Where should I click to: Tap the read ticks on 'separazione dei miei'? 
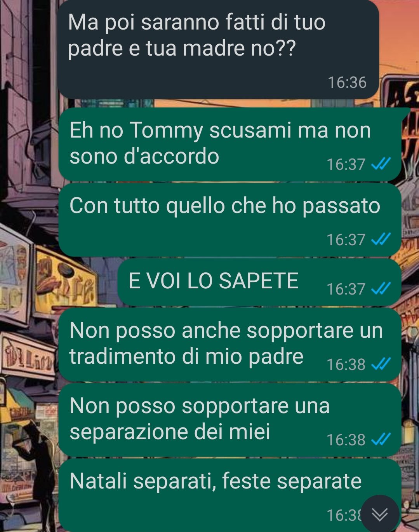tap(381, 440)
